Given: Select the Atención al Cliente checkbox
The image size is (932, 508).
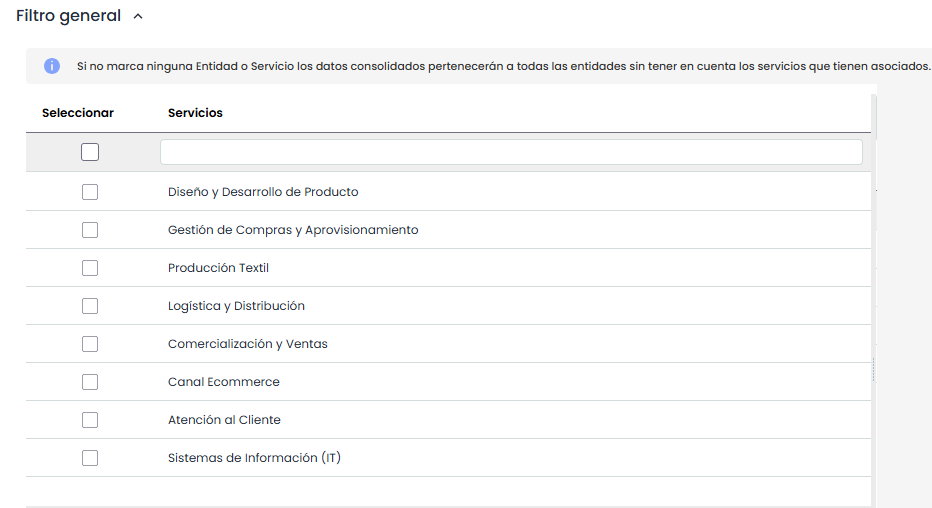Looking at the screenshot, I should [90, 420].
